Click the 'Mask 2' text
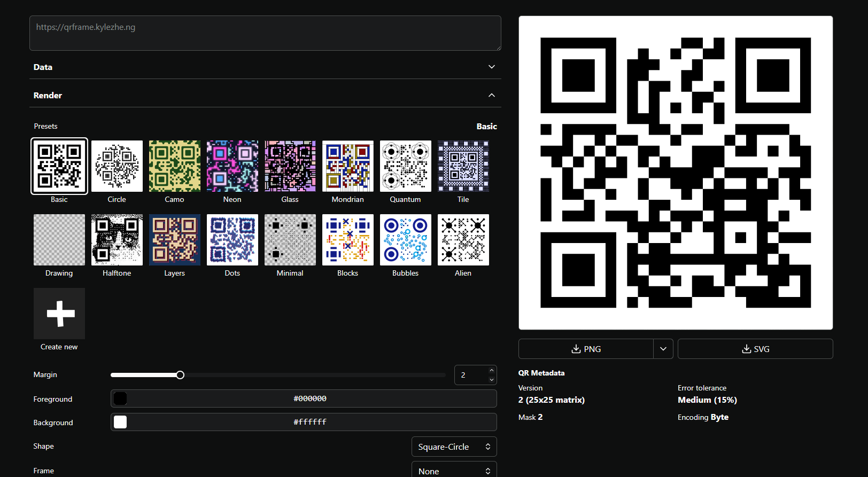868x477 pixels. click(x=530, y=417)
